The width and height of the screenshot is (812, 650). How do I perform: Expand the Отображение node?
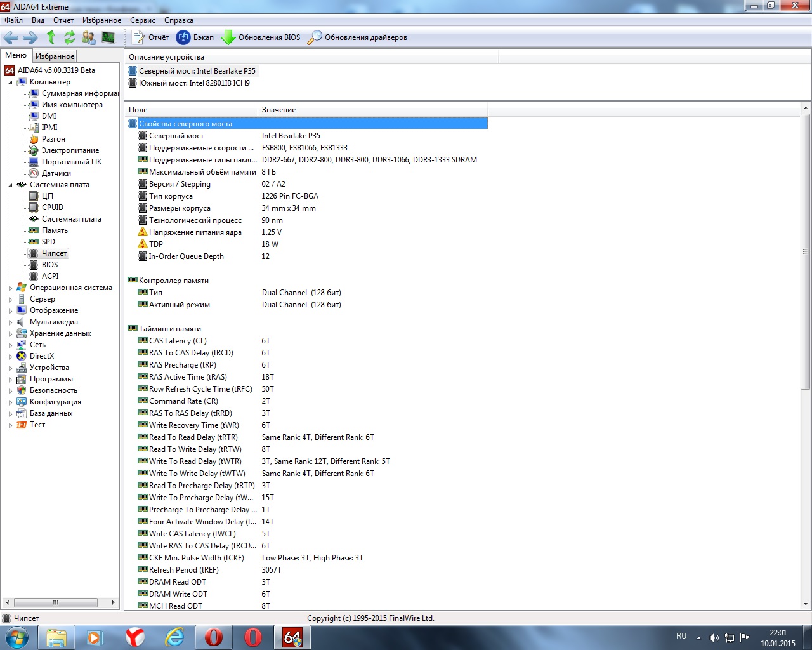pos(10,311)
